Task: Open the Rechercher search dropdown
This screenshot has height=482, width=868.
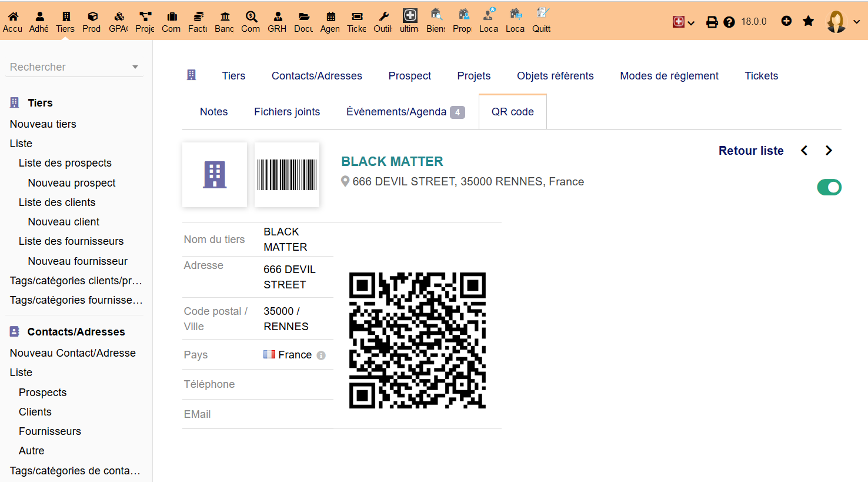Action: tap(74, 67)
